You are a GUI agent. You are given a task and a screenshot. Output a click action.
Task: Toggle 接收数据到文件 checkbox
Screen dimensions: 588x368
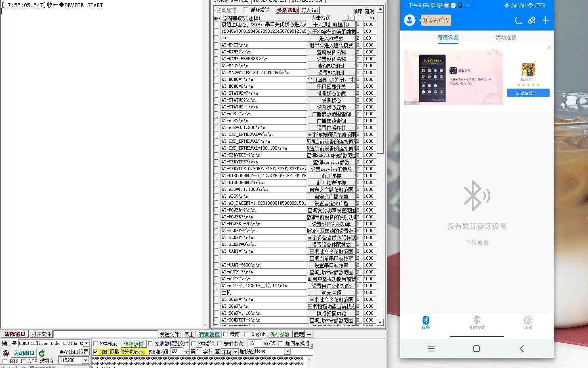151,344
